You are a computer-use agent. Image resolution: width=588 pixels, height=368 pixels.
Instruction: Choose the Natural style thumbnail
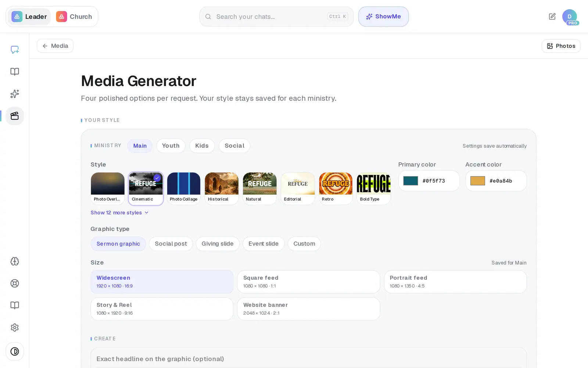tap(260, 188)
